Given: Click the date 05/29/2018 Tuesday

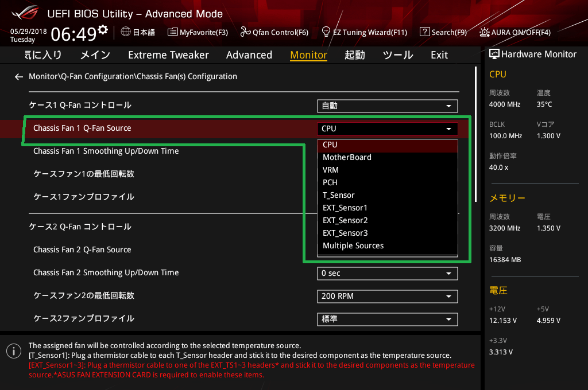Looking at the screenshot, I should [29, 35].
